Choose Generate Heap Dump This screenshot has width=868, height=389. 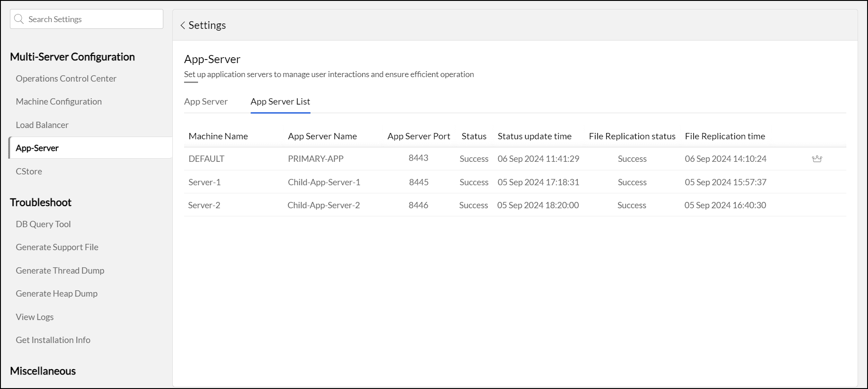56,293
